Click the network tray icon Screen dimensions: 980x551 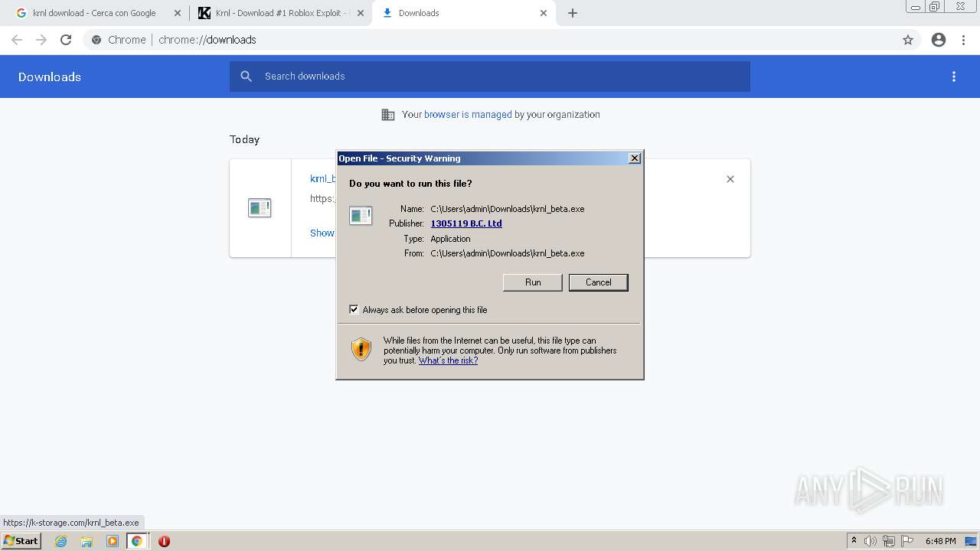tap(889, 541)
